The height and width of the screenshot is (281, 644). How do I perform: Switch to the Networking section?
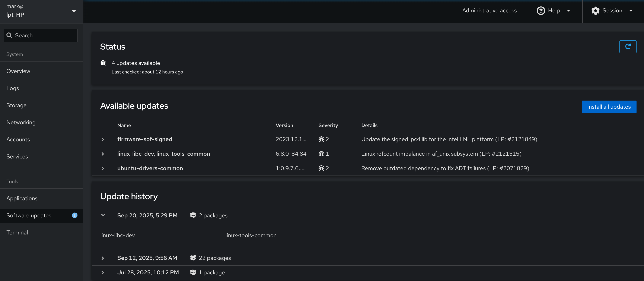tap(21, 122)
